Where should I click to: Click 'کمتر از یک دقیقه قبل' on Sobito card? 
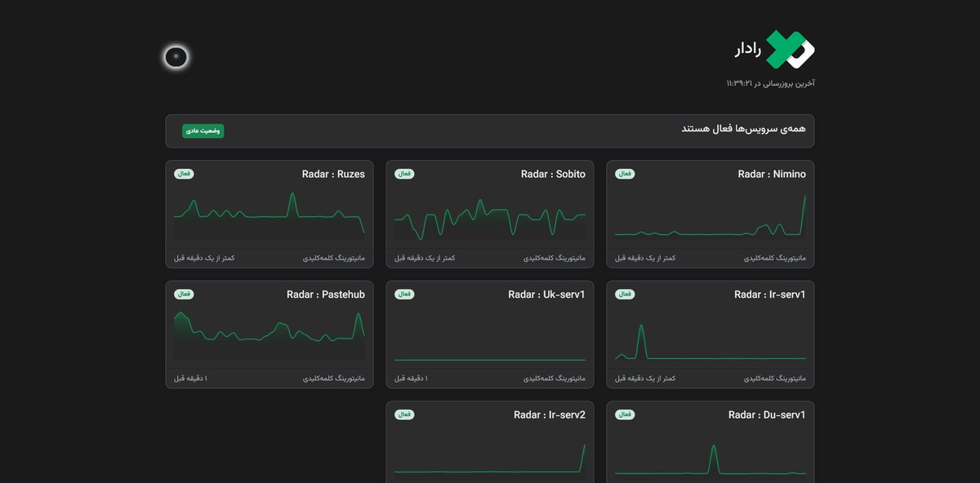(425, 258)
